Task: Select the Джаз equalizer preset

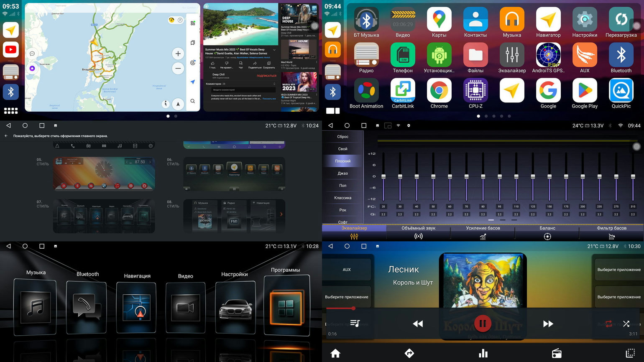Action: coord(342,173)
